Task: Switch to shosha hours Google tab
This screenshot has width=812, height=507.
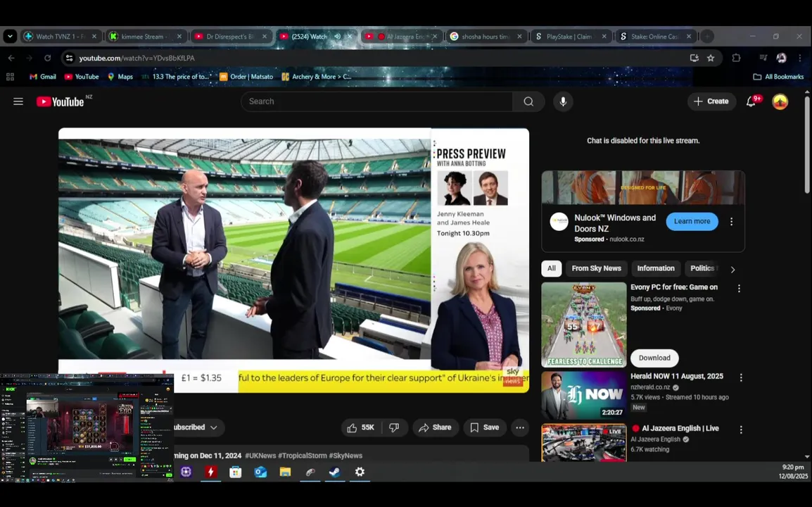Action: pos(486,37)
